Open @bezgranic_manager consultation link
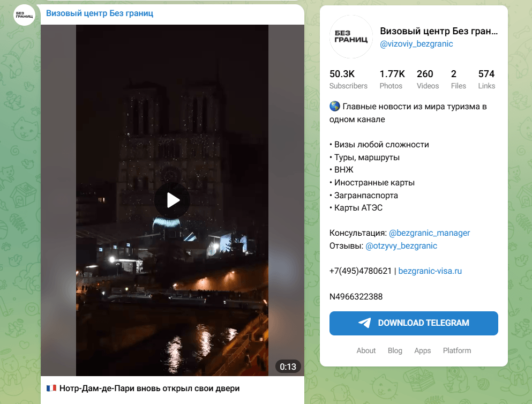 coord(429,233)
